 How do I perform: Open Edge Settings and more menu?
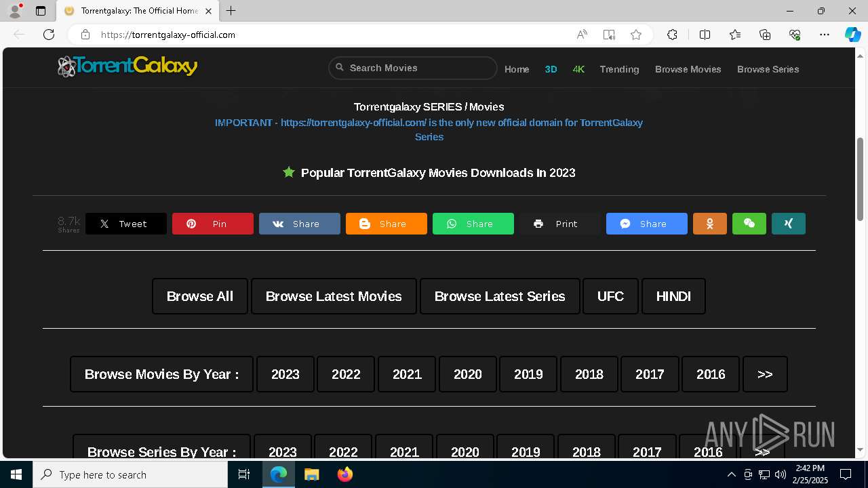pyautogui.click(x=825, y=35)
